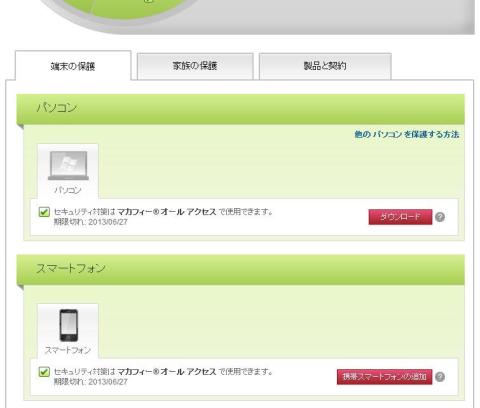This screenshot has height=408, width=480.
Task: Toggle the green checkbox in スマートフォン section
Action: point(44,372)
